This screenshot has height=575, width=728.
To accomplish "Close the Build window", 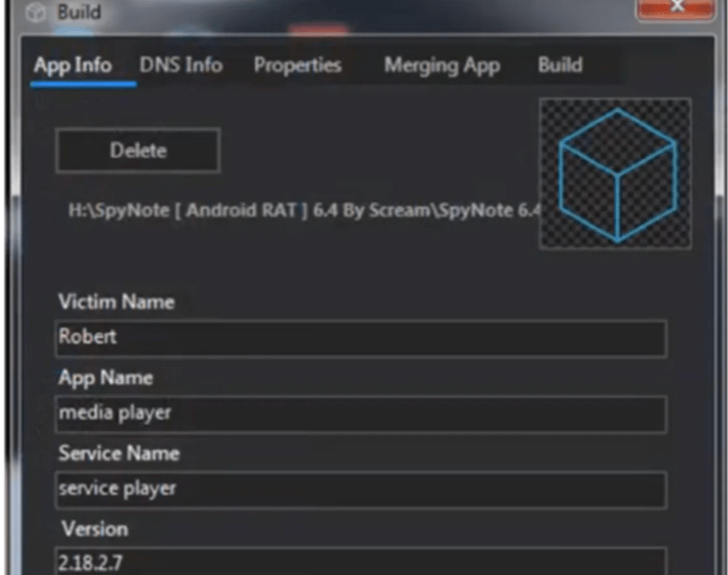I will 676,9.
